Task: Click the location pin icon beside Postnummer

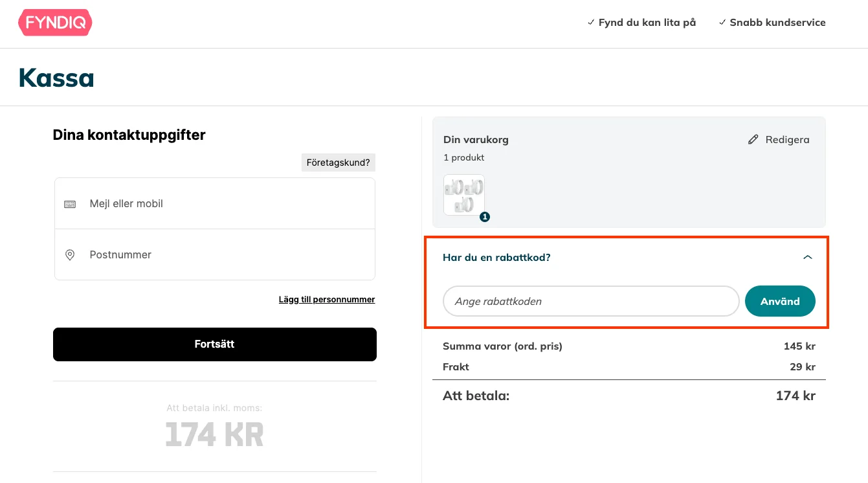Action: (69, 254)
